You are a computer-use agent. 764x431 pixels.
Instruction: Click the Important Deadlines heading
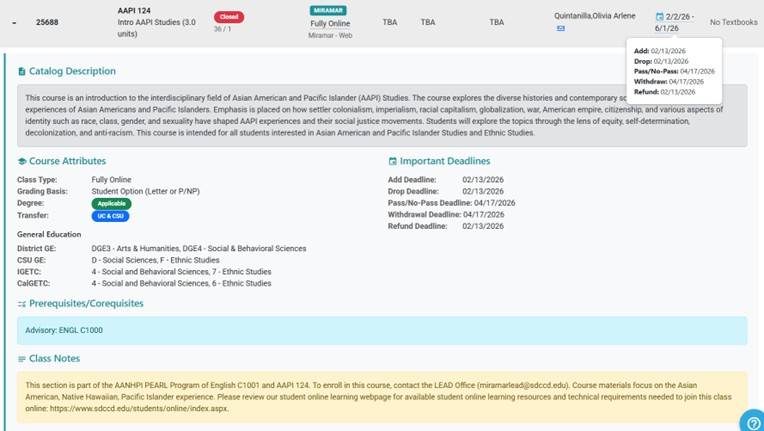[x=445, y=161]
